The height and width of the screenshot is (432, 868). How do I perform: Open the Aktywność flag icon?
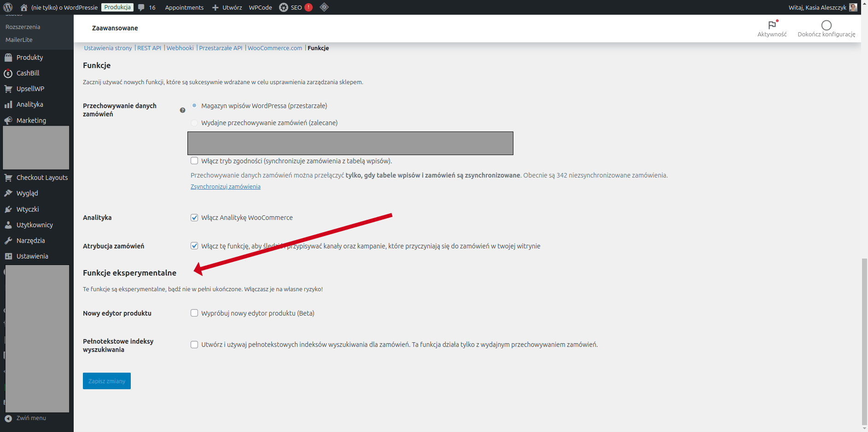[772, 25]
